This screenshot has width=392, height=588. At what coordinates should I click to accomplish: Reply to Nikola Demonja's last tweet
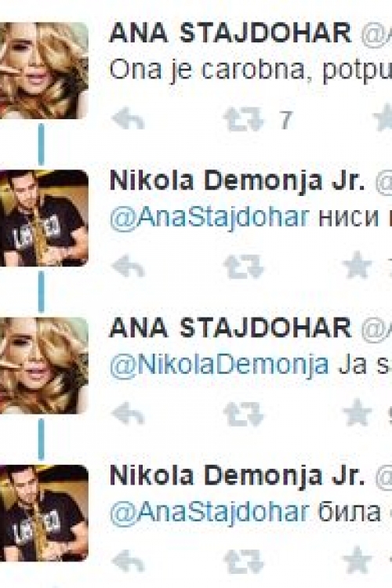click(x=128, y=561)
